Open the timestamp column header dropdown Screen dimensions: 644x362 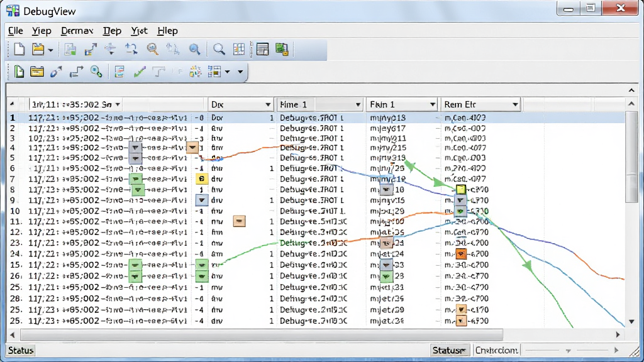118,105
